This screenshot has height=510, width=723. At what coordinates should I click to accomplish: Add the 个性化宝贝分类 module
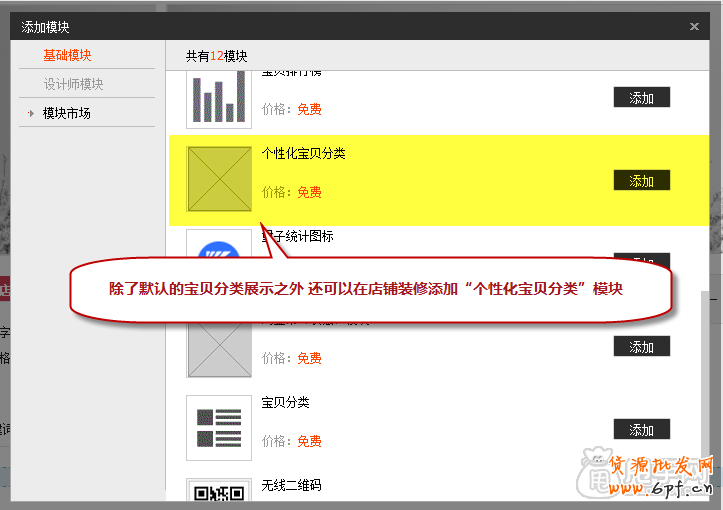pyautogui.click(x=641, y=181)
